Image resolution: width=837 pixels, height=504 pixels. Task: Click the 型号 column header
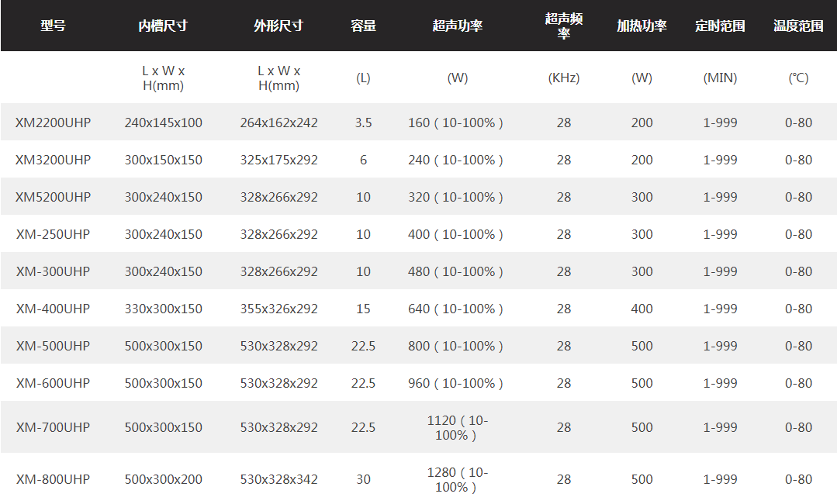click(53, 26)
